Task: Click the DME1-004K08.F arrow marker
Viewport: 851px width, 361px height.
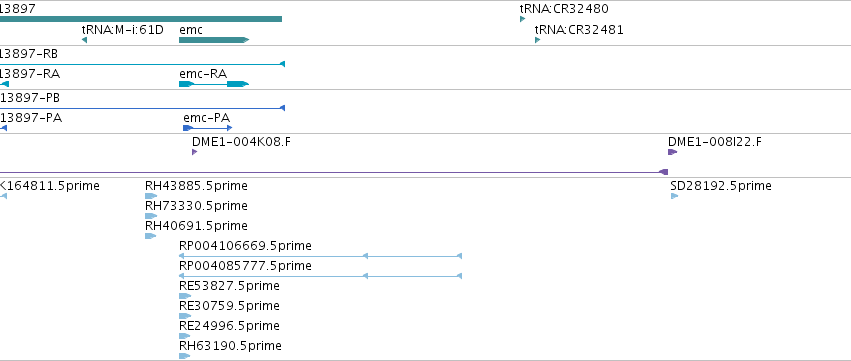Action: 194,152
